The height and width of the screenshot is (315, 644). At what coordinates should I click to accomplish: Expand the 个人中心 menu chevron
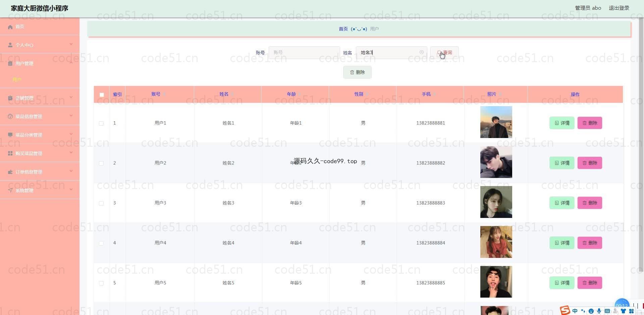point(71,44)
